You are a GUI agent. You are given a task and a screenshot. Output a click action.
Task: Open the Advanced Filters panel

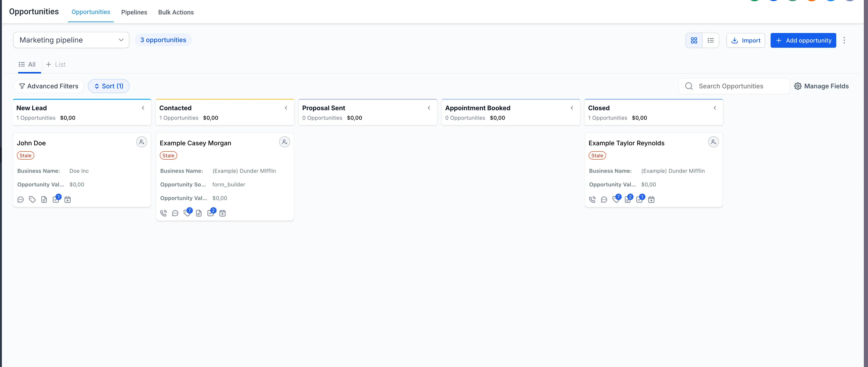coord(48,86)
